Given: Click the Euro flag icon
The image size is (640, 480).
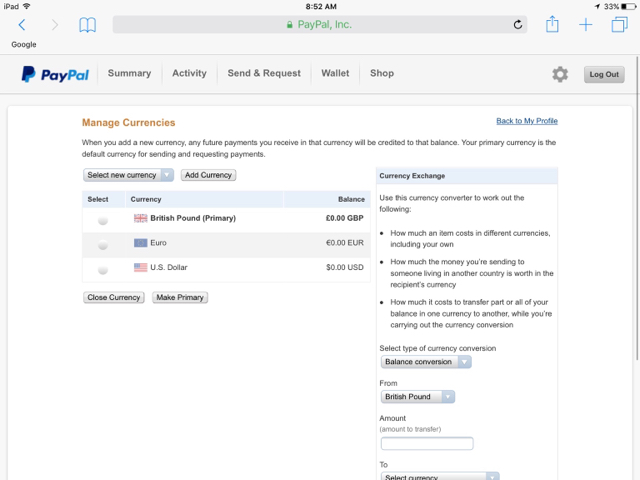Looking at the screenshot, I should (140, 243).
